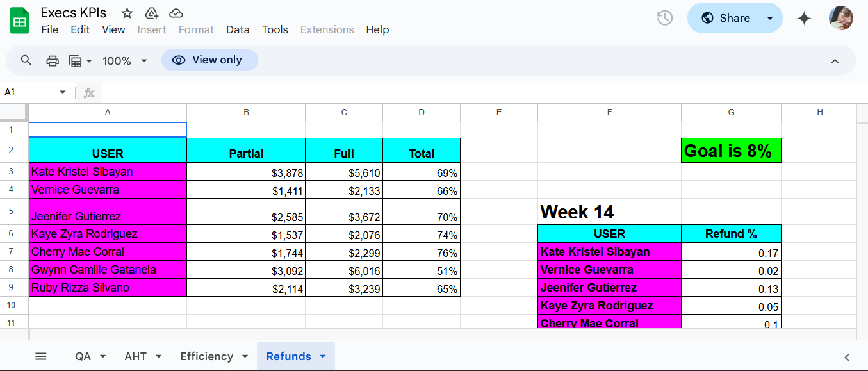Select the cyan 'Total' header cell
The image size is (868, 371).
tap(422, 151)
